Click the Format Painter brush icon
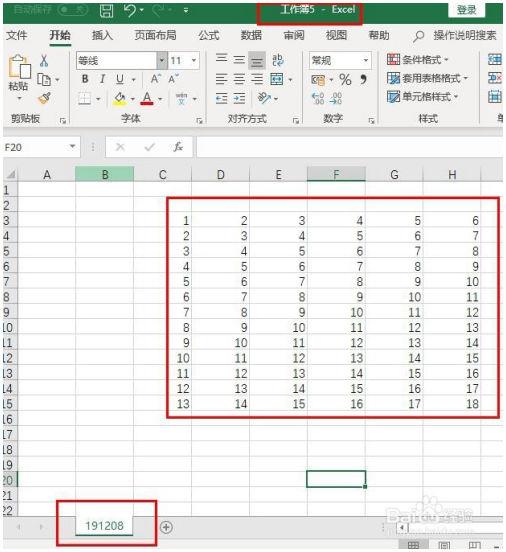 point(44,99)
